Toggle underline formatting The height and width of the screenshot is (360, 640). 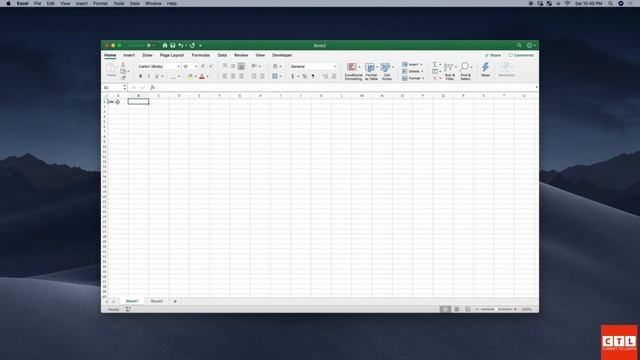pyautogui.click(x=156, y=76)
